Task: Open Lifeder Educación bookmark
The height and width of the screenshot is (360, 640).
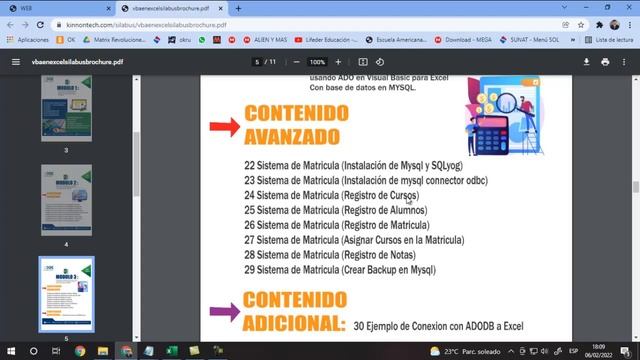Action: click(x=326, y=40)
